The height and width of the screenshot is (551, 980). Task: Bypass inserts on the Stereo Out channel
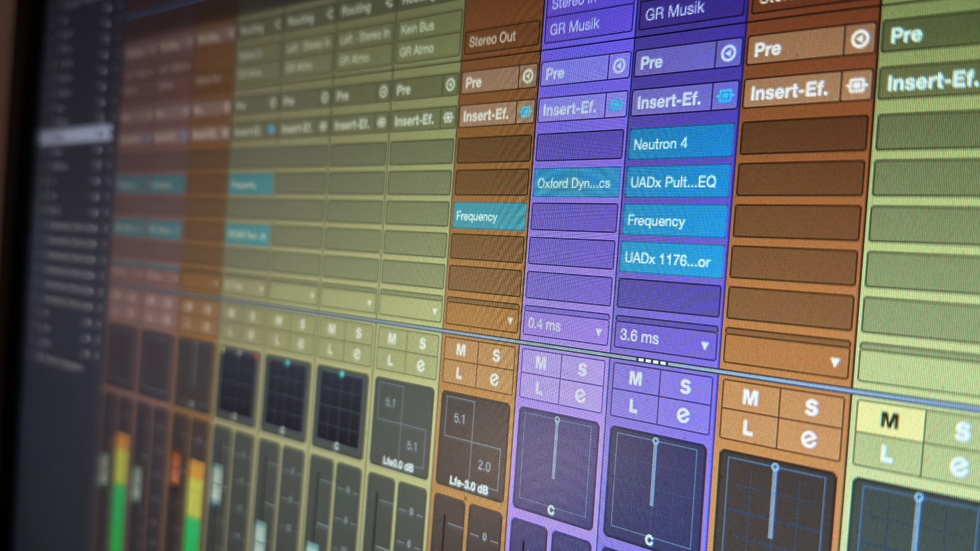pyautogui.click(x=525, y=112)
